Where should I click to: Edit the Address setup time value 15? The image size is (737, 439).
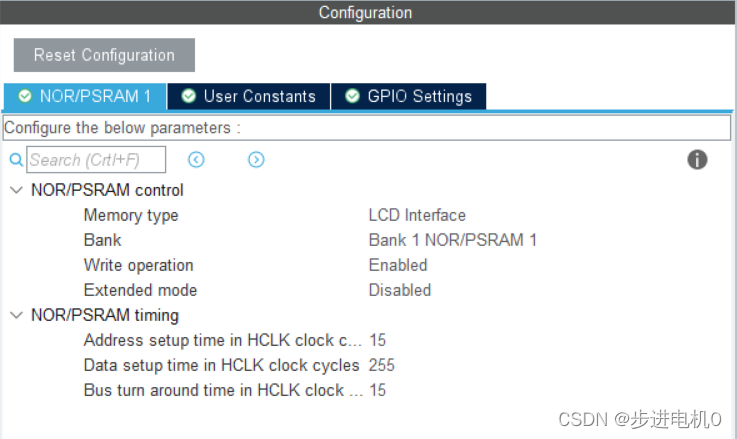[x=377, y=340]
